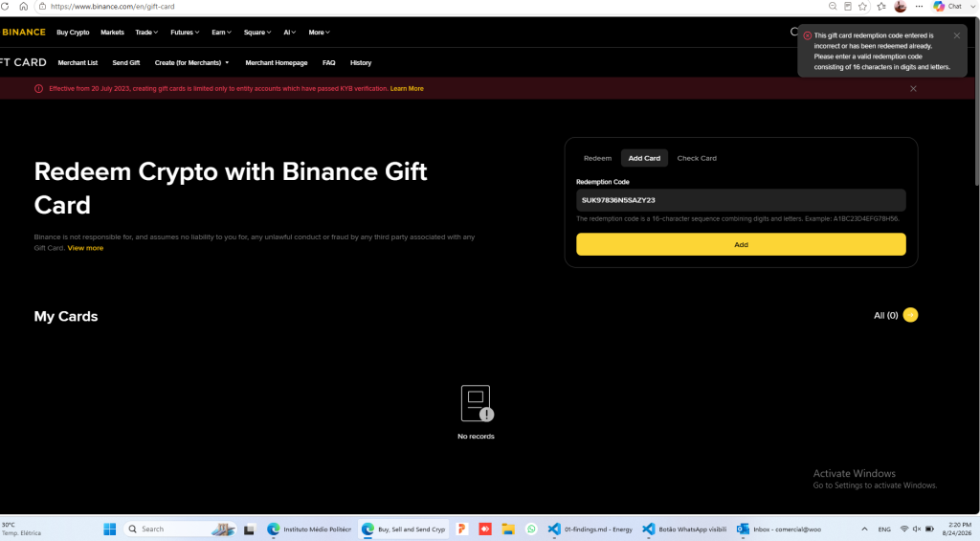Screen dimensions: 980x541
Task: Open the browser profile avatar
Action: coord(900,7)
